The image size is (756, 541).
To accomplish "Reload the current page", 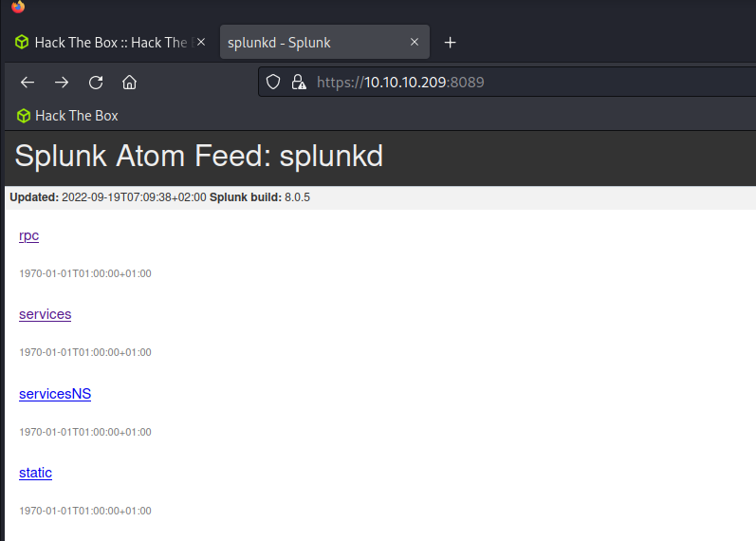I will [x=96, y=83].
